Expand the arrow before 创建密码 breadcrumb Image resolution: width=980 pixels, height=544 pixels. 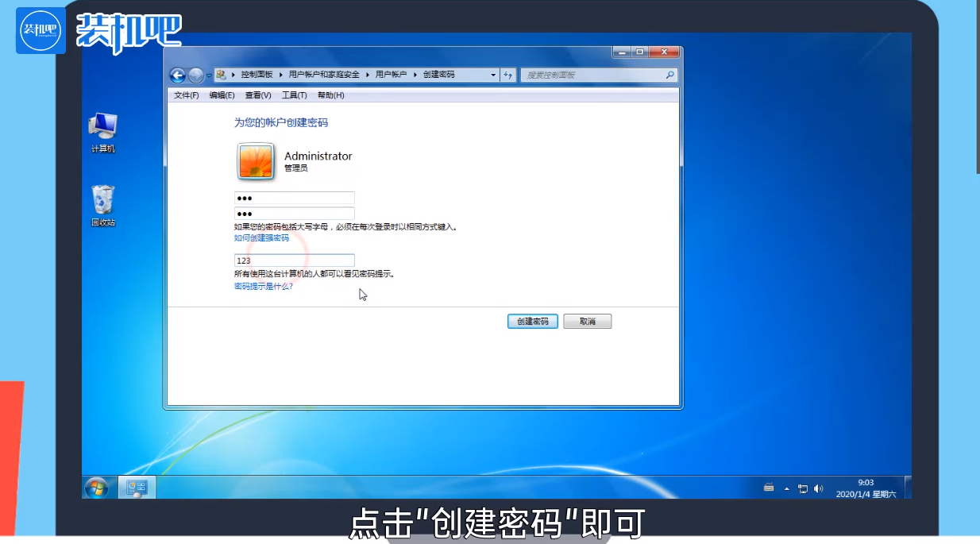[415, 75]
